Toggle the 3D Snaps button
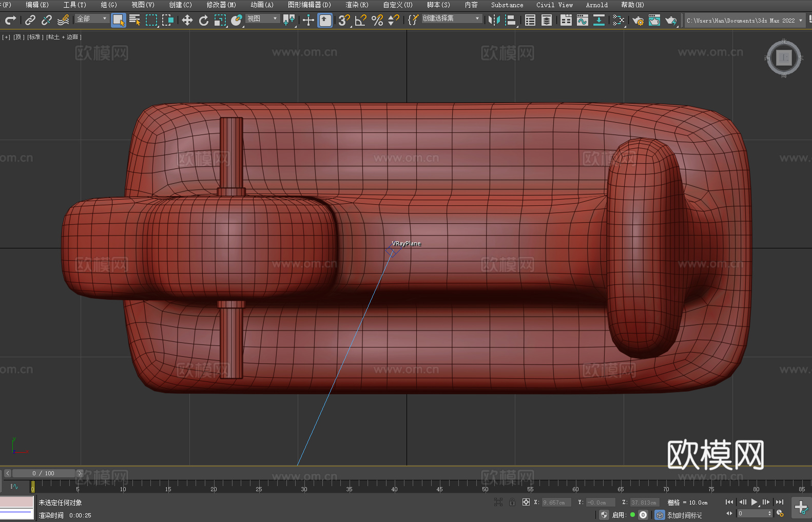Screen dimensions: 812x522 [344, 20]
